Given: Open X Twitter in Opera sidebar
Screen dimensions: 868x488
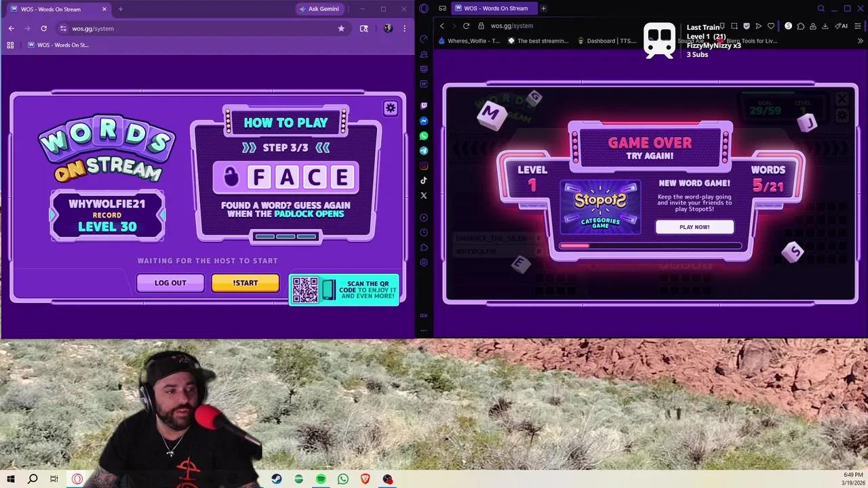Looking at the screenshot, I should pyautogui.click(x=424, y=195).
